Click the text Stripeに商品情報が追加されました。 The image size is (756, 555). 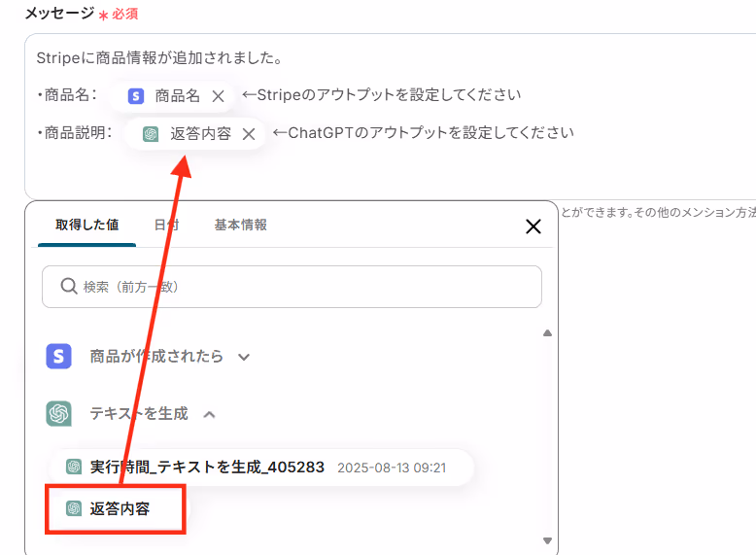[159, 58]
